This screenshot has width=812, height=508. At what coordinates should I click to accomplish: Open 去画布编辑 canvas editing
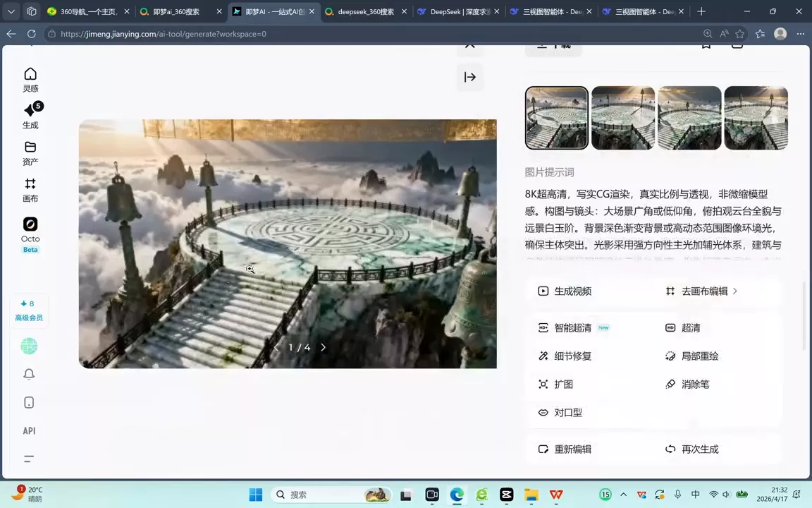click(701, 291)
